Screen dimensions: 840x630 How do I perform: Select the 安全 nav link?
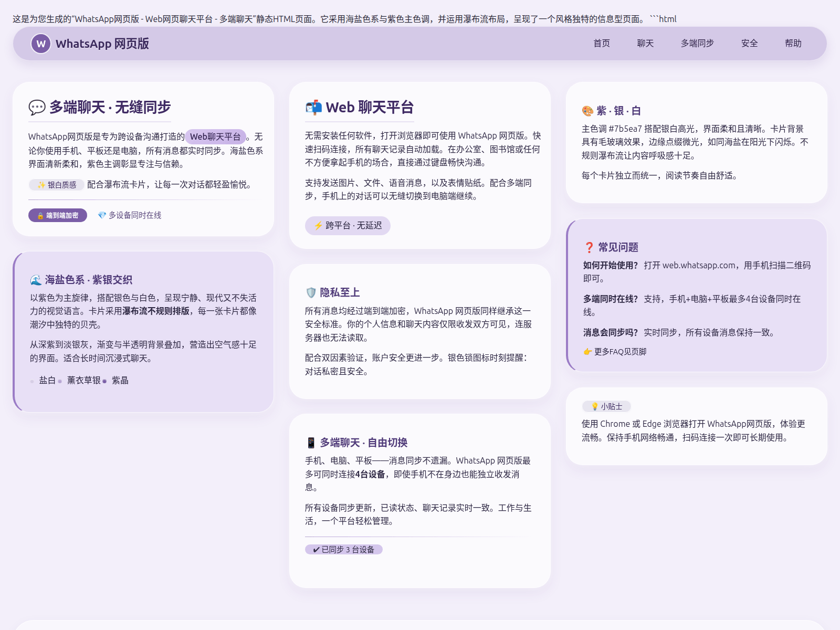click(x=749, y=44)
